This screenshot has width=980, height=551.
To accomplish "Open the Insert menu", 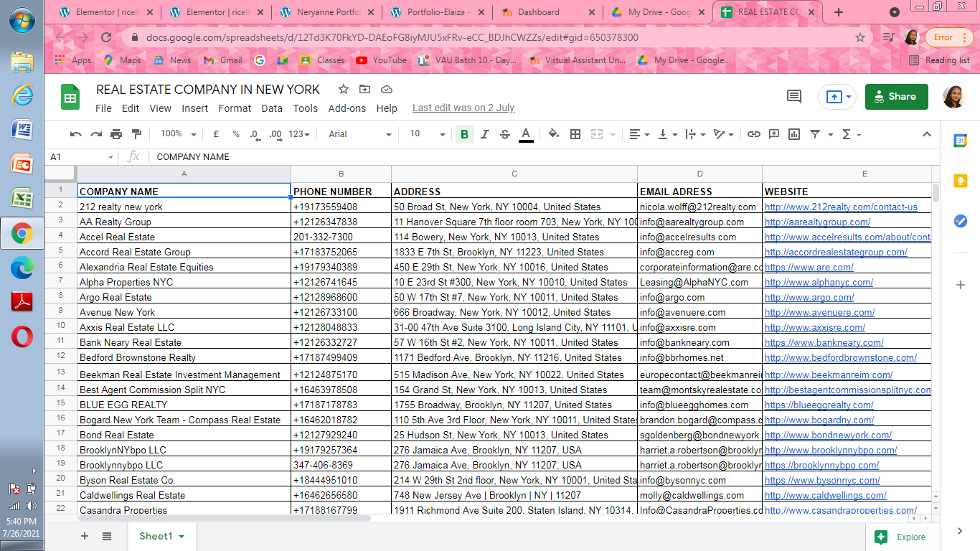I will (x=194, y=108).
